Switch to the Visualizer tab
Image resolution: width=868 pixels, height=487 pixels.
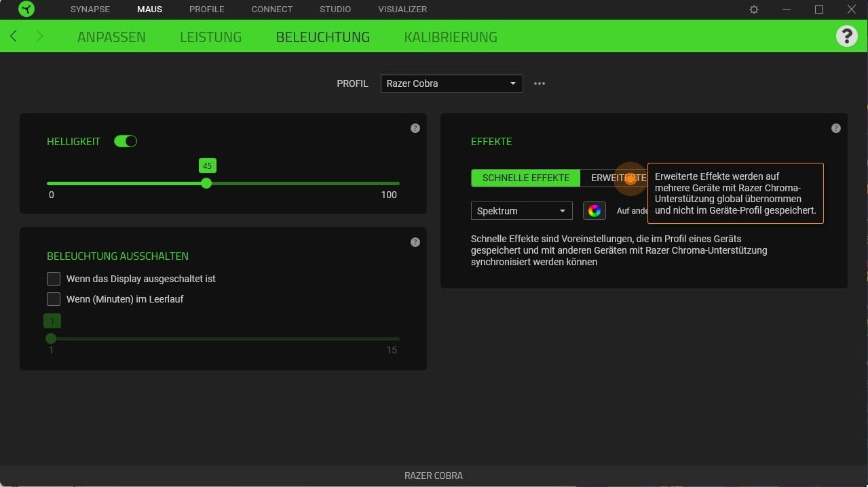click(x=402, y=9)
